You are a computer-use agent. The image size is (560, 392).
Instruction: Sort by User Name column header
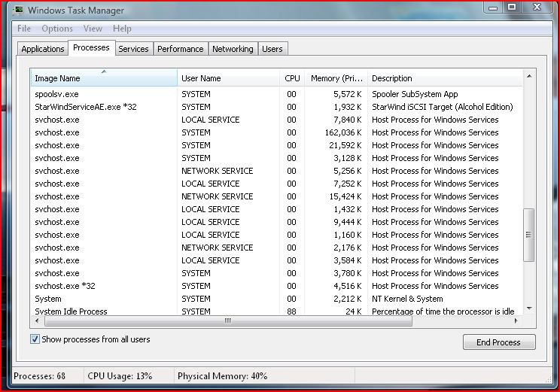[228, 78]
